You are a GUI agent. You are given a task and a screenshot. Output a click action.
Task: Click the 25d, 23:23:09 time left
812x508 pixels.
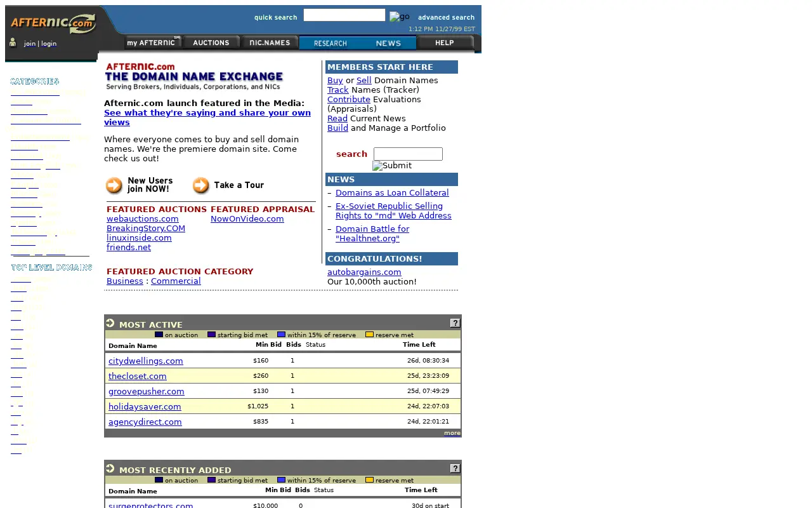click(428, 376)
